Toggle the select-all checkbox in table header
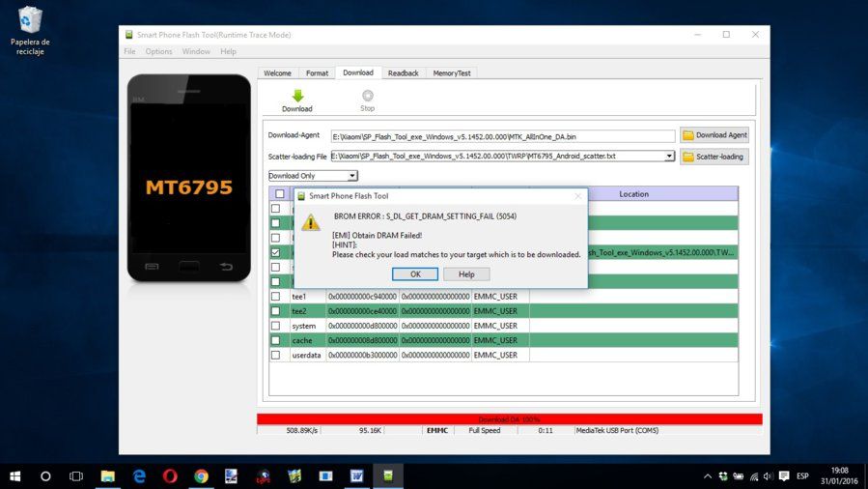This screenshot has height=489, width=868. click(x=280, y=194)
